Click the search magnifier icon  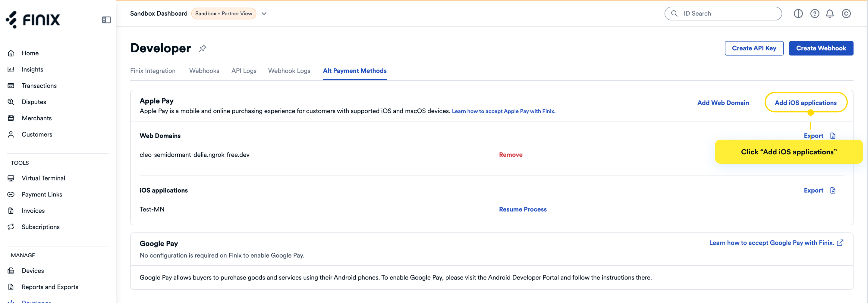674,14
